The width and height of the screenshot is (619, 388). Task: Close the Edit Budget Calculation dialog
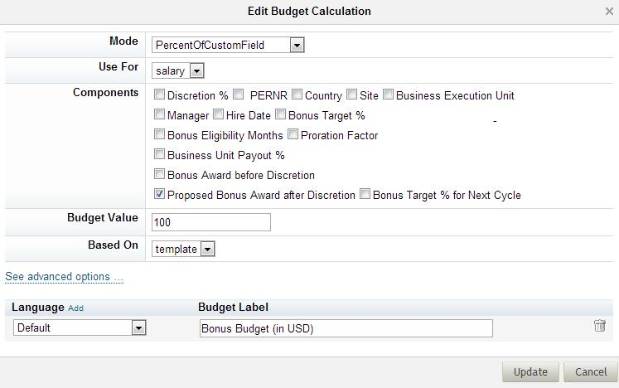609,11
